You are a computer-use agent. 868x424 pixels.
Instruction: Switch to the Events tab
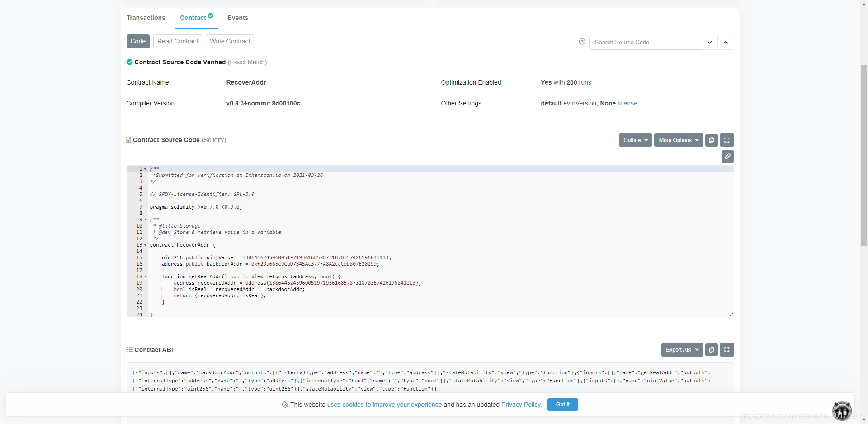tap(238, 18)
